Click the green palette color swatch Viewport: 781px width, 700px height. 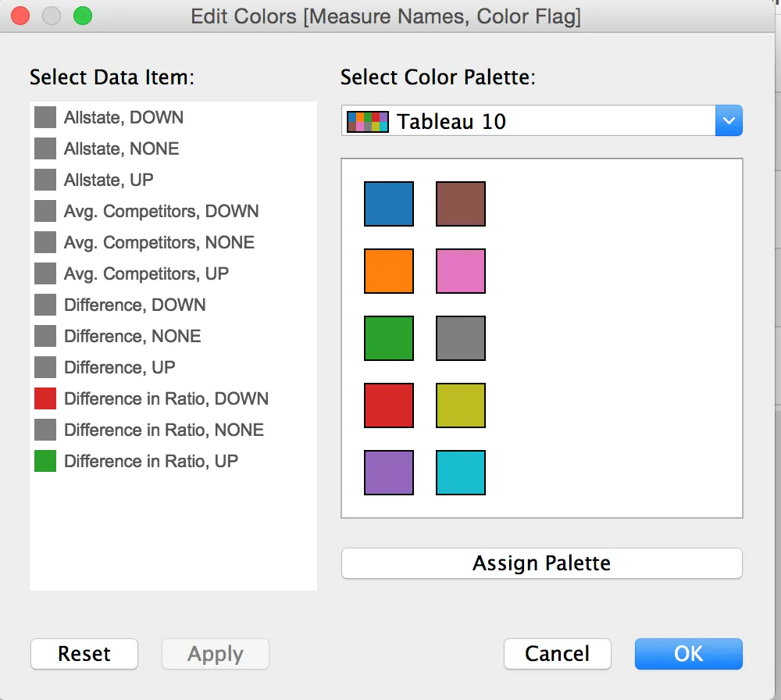(388, 338)
